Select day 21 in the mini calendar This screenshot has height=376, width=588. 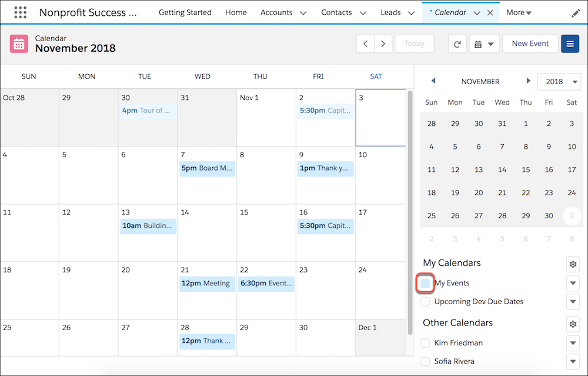502,193
